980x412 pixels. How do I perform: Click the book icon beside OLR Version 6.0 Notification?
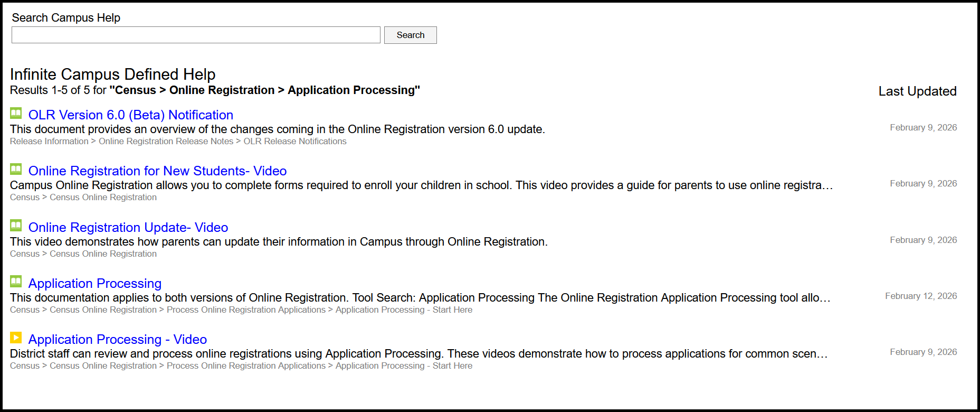16,113
